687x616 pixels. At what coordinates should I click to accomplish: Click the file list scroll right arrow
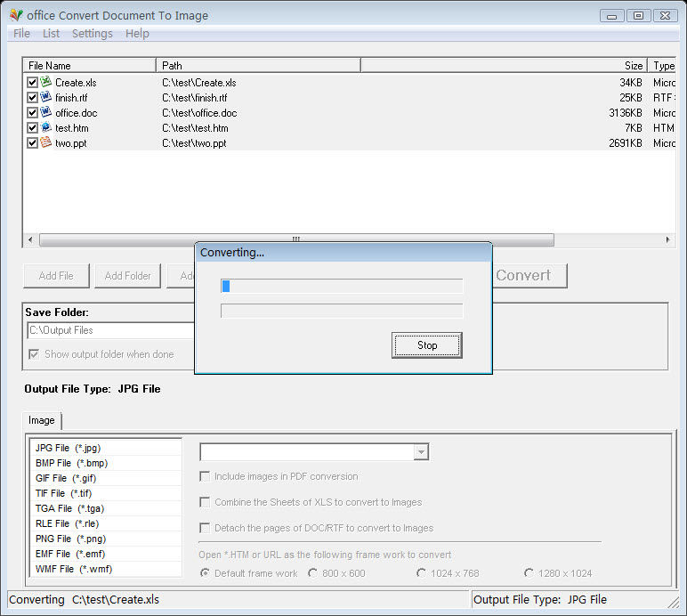point(667,239)
